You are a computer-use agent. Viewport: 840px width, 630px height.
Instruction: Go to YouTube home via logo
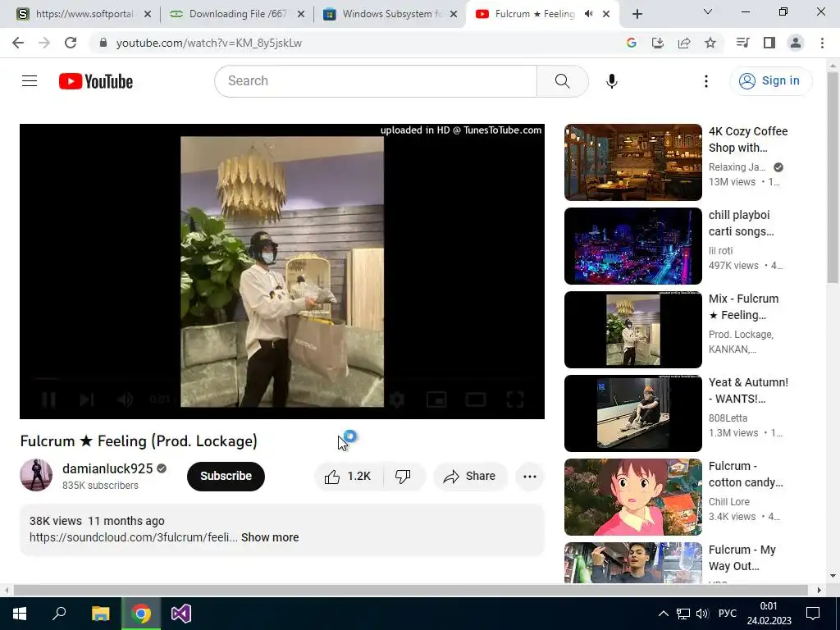(x=96, y=81)
